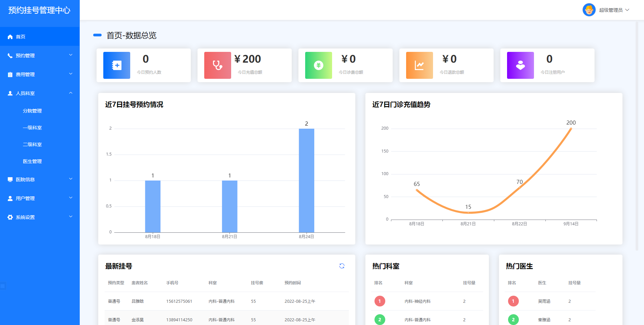Click the green wallet icon on 今日诊费总额 card
Image resolution: width=644 pixels, height=325 pixels.
(x=318, y=65)
